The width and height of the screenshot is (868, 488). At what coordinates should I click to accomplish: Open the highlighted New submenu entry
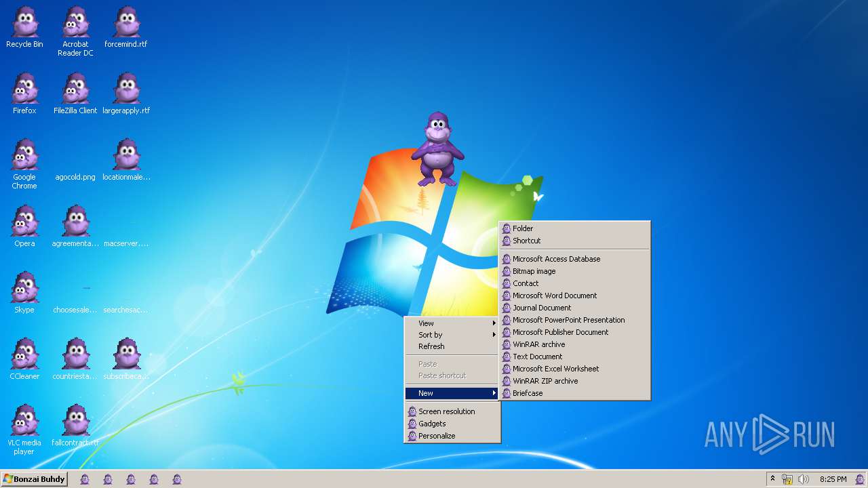[x=452, y=393]
